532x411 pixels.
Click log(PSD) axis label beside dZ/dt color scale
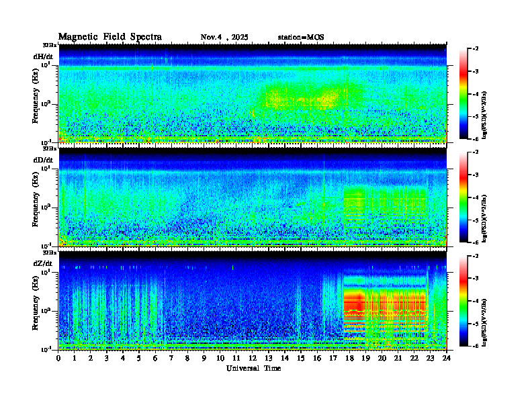click(x=485, y=322)
